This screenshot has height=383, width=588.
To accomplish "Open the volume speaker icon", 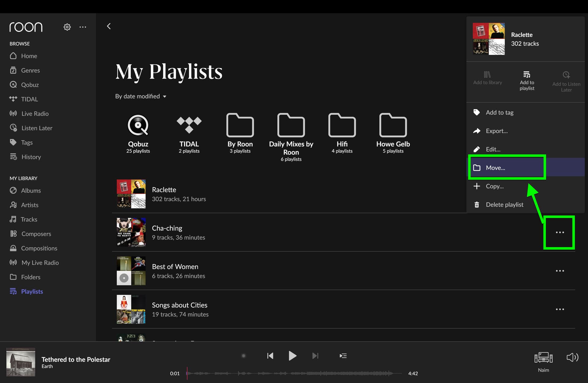I will pyautogui.click(x=572, y=357).
